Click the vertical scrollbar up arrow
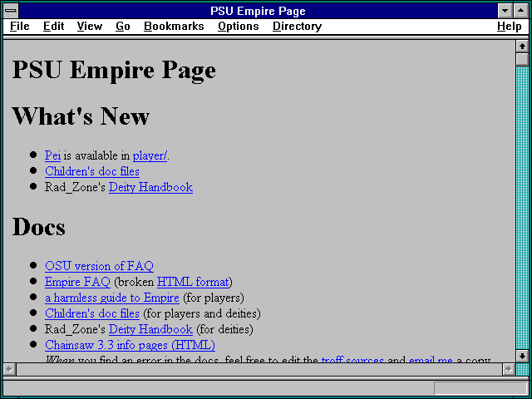This screenshot has height=399, width=532. (522, 47)
